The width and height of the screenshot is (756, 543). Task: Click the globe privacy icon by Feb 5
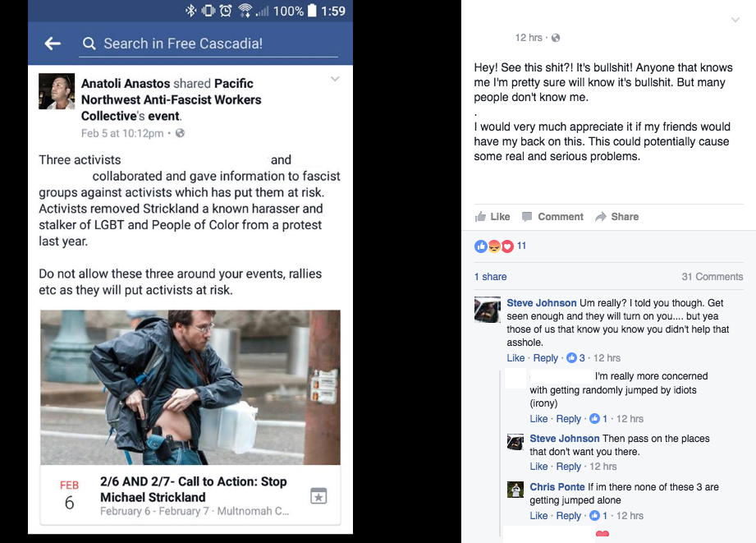click(x=180, y=133)
